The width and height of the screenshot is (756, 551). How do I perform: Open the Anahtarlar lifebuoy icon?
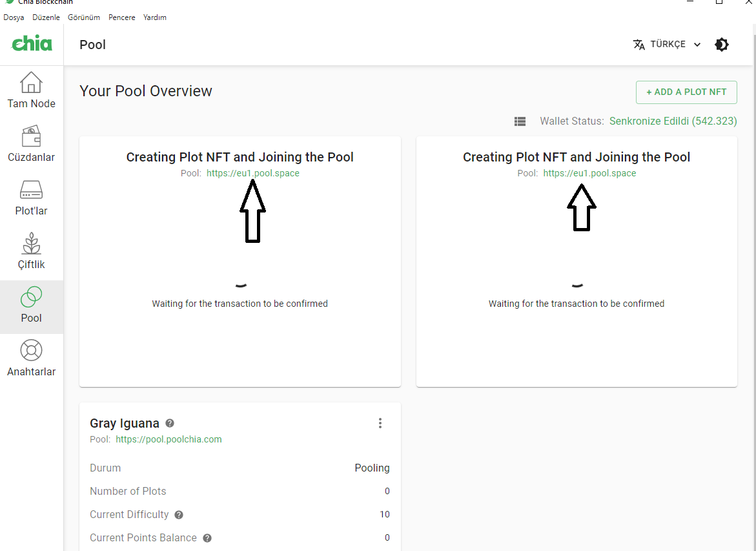click(x=32, y=350)
